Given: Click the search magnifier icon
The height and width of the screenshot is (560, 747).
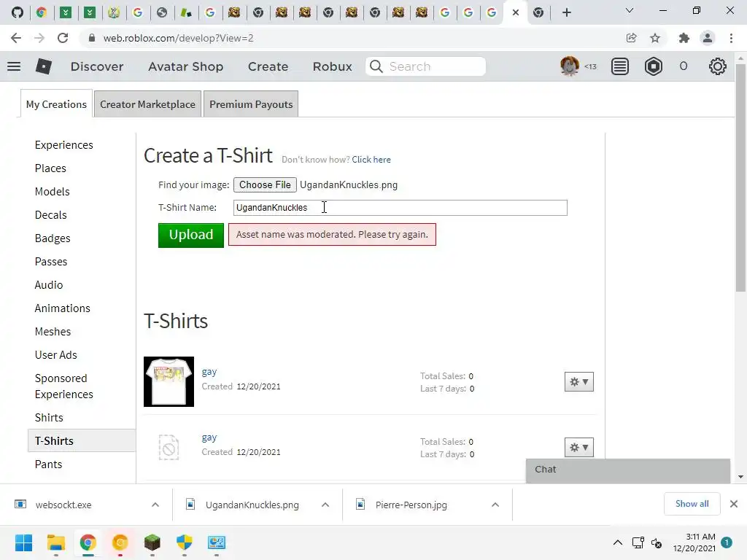Looking at the screenshot, I should point(376,66).
